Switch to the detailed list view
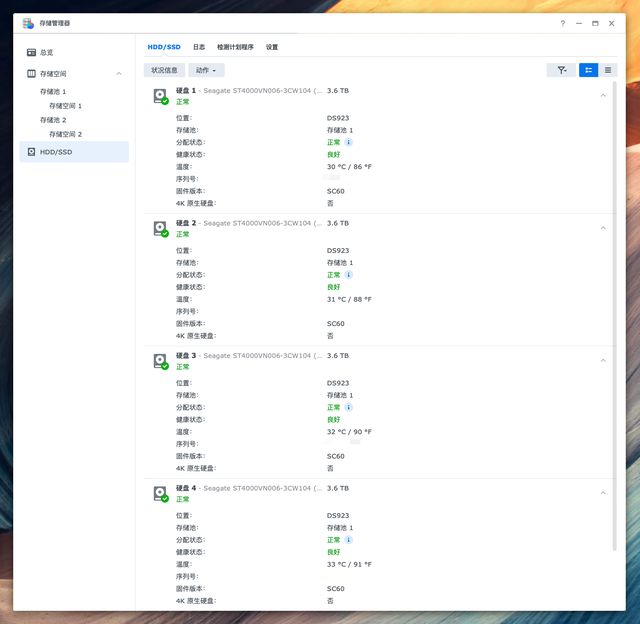Viewport: 640px width, 624px height. (588, 70)
